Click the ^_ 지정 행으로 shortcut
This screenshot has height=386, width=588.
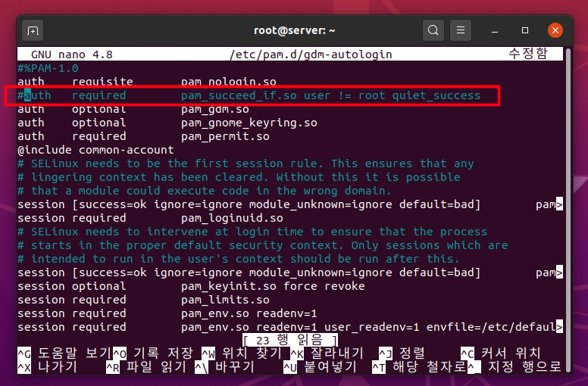coord(514,367)
